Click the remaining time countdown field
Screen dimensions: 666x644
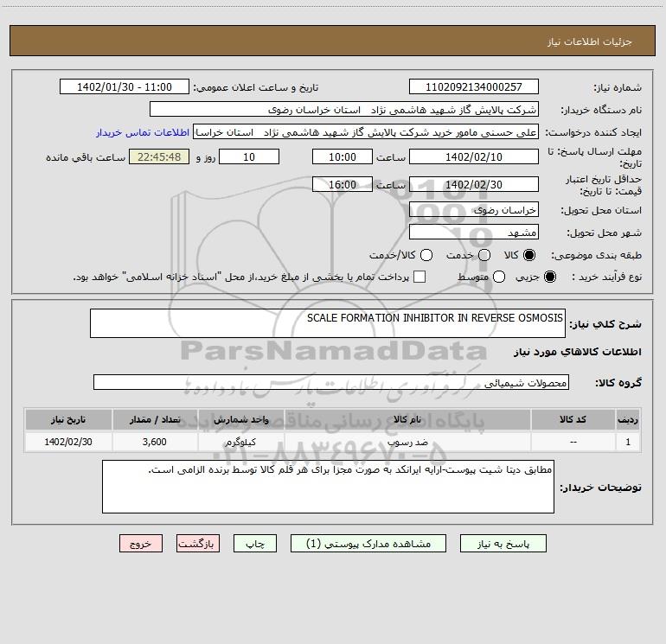(157, 157)
